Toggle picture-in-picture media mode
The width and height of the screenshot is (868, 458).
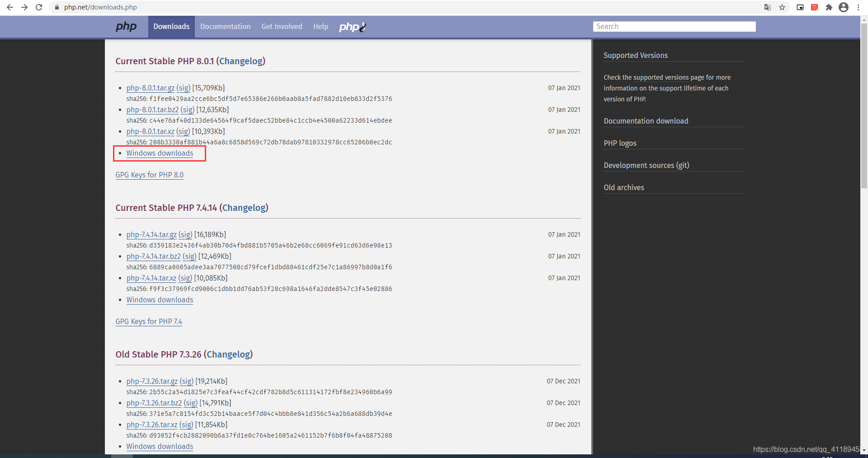coord(800,7)
